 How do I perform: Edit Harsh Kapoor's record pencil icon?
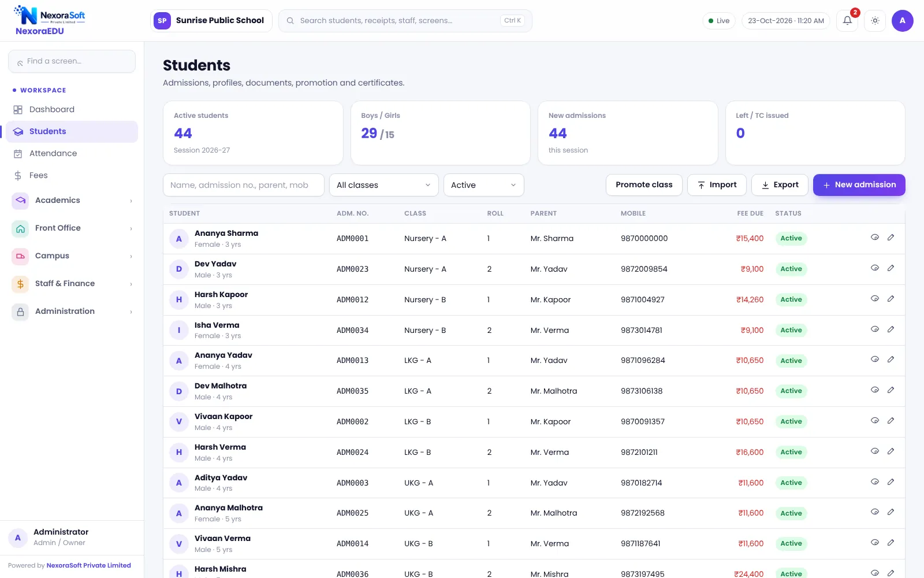coord(891,299)
